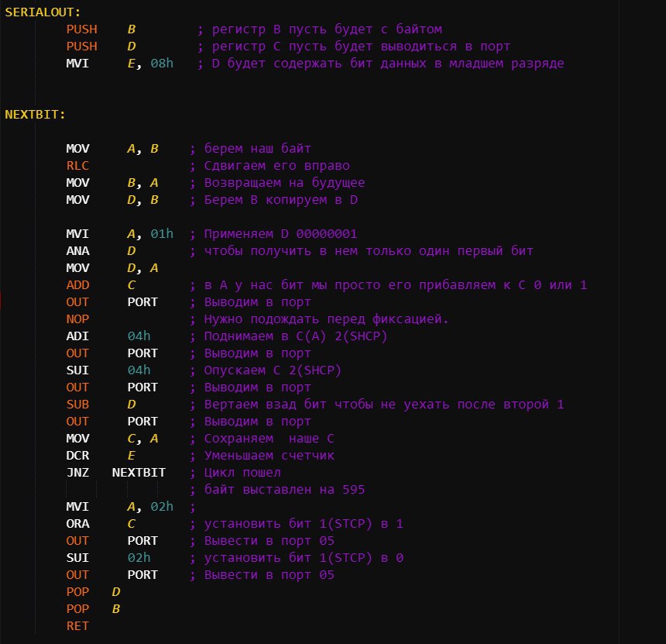Select the DCR mnemonic
Image resolution: width=666 pixels, height=644 pixels.
tap(77, 455)
